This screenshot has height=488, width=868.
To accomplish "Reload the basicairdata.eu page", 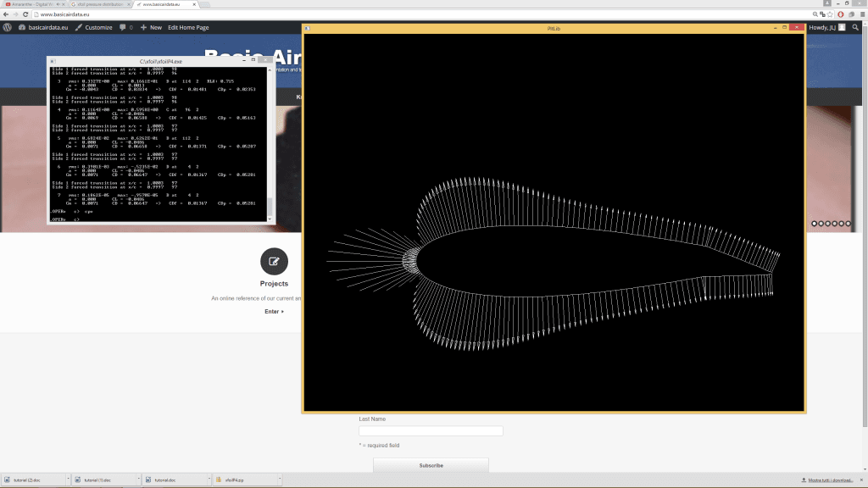I will (25, 14).
